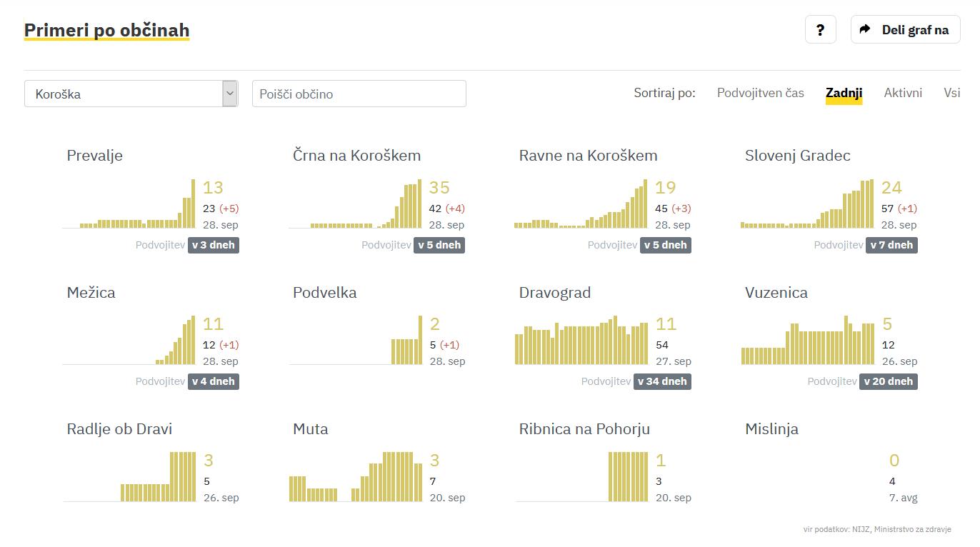
Task: Sort municipalities by Aktivni
Action: [x=903, y=93]
